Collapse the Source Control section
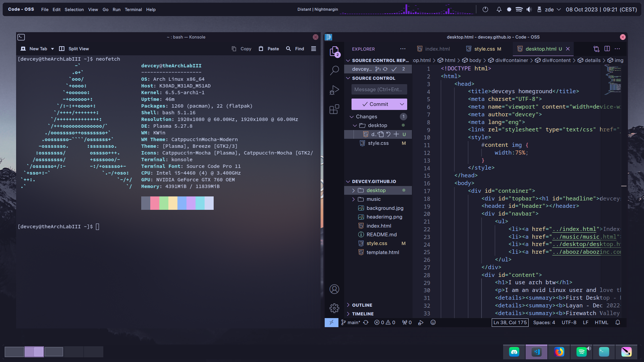Viewport: 644px width, 362px height. 348,78
